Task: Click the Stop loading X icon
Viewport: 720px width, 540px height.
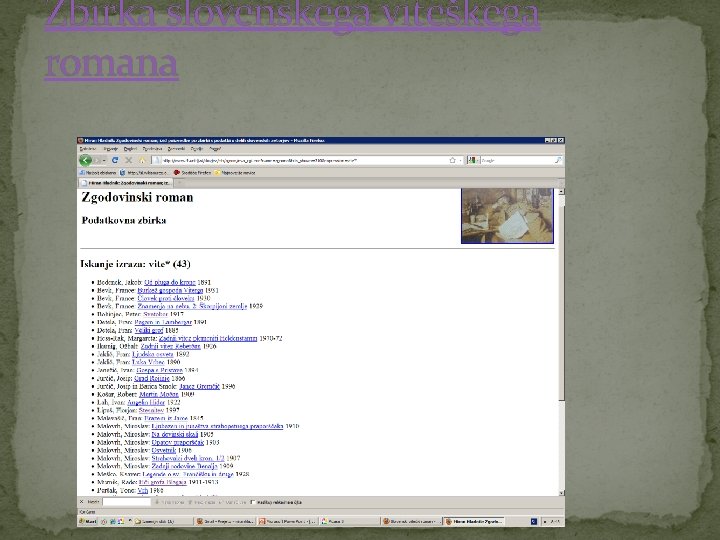Action: coord(129,160)
